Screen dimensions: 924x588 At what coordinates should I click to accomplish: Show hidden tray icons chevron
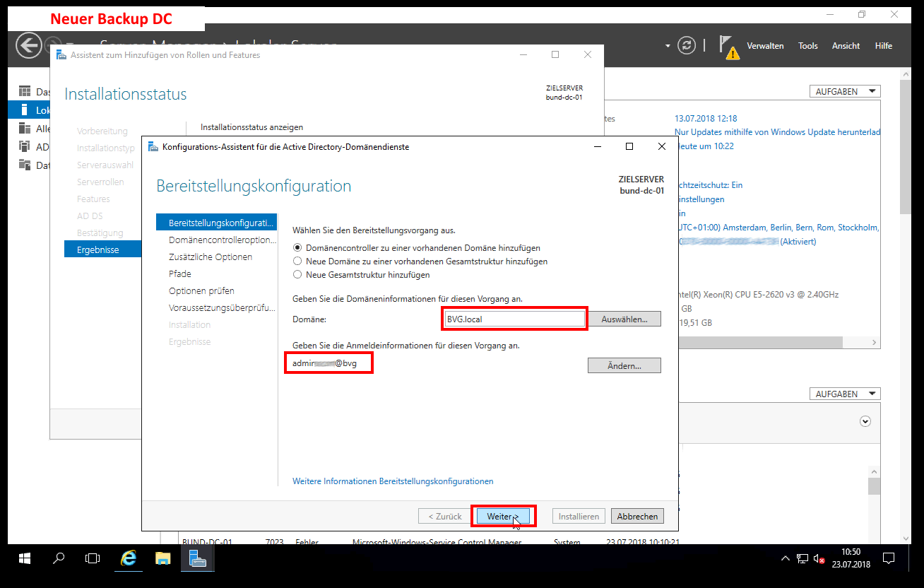click(785, 558)
